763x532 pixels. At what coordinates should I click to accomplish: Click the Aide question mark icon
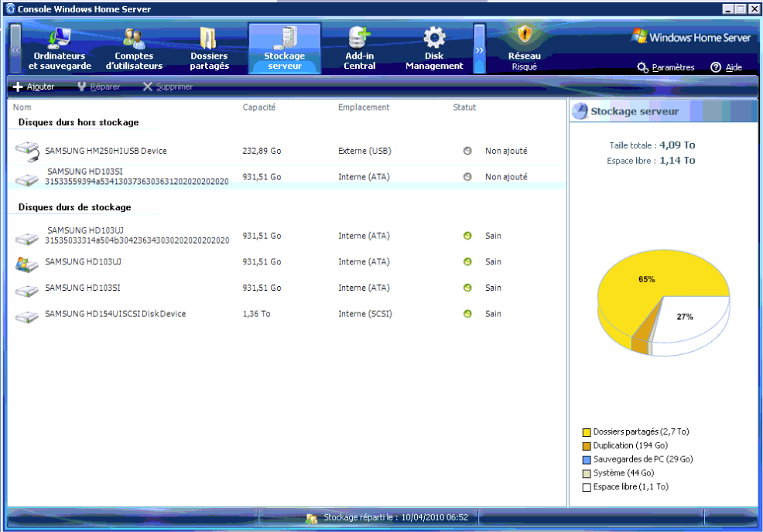pos(715,67)
